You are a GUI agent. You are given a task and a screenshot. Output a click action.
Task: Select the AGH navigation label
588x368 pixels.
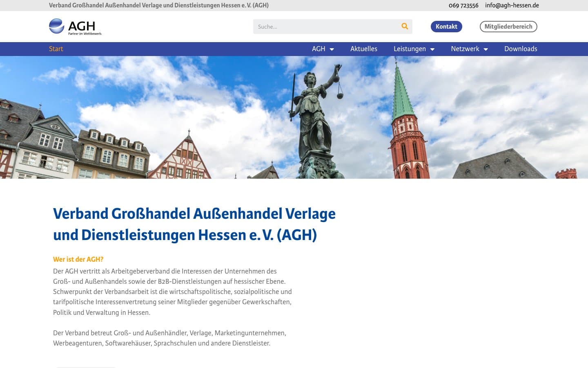(318, 49)
